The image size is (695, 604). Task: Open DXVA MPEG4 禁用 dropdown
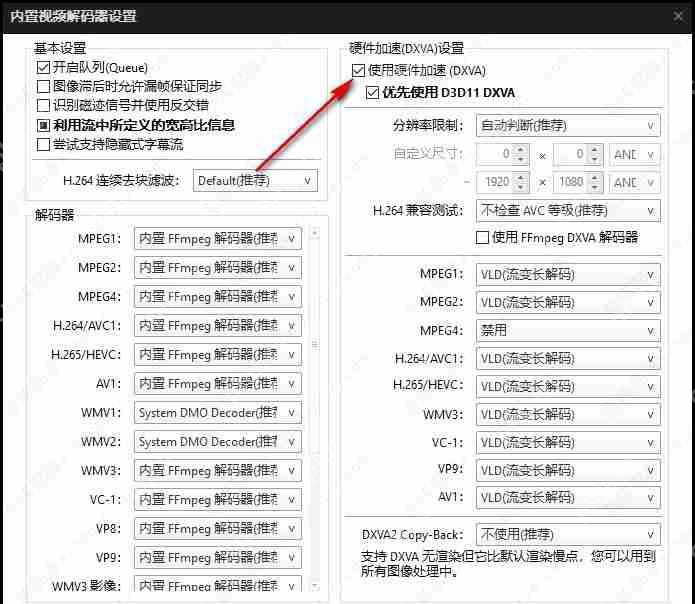pos(568,330)
